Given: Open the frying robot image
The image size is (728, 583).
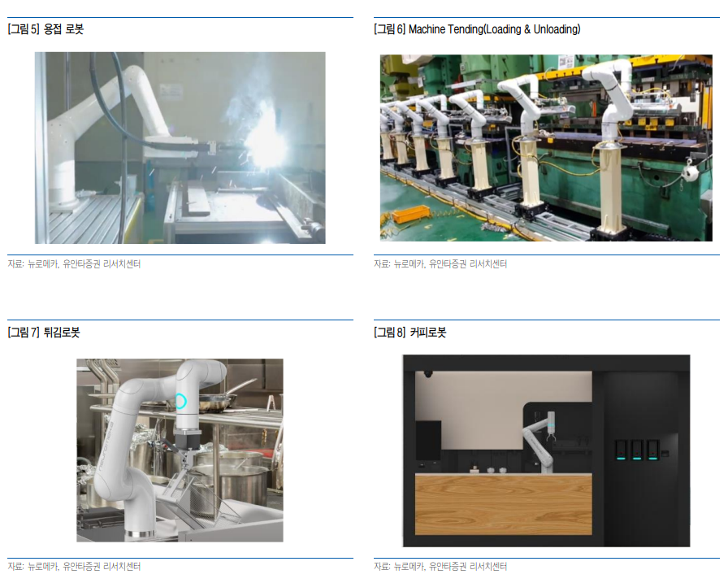Looking at the screenshot, I should tap(180, 450).
